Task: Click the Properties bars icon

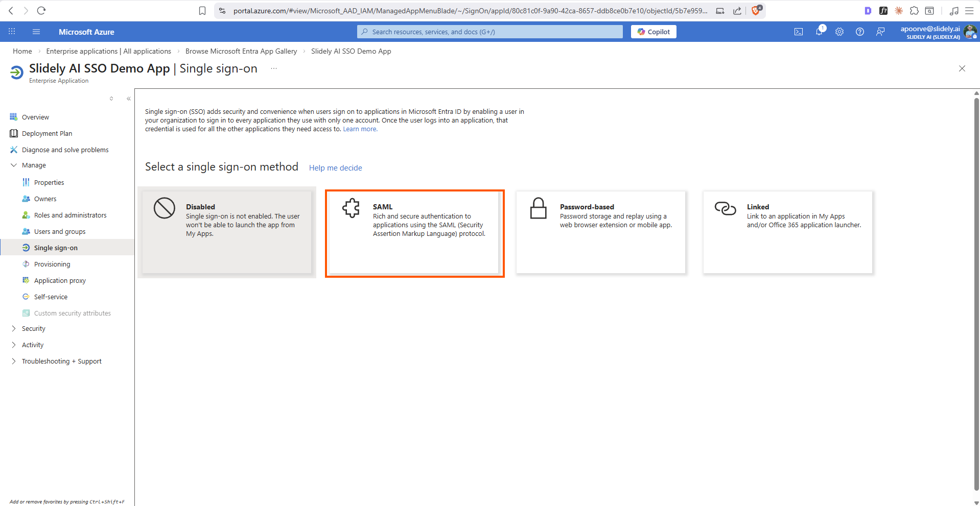Action: point(26,182)
